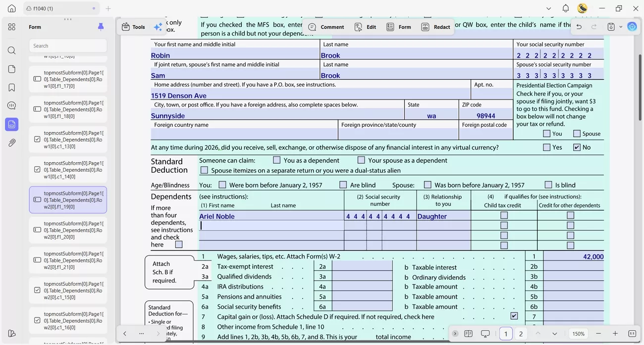The width and height of the screenshot is (644, 345).
Task: Pin the Form panel with pushpin icon
Action: pos(101,27)
